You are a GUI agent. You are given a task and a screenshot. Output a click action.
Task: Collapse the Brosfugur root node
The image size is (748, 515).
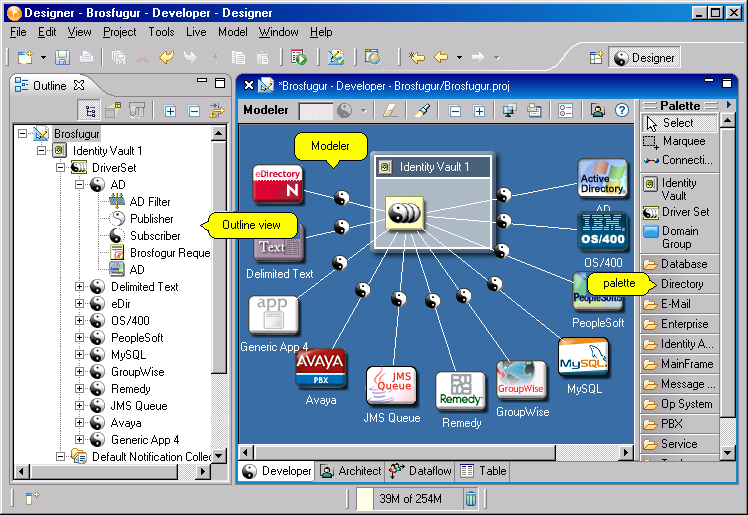point(22,134)
